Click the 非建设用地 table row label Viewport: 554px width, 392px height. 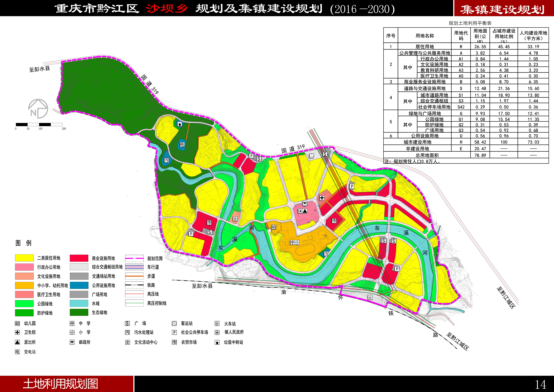(x=417, y=149)
